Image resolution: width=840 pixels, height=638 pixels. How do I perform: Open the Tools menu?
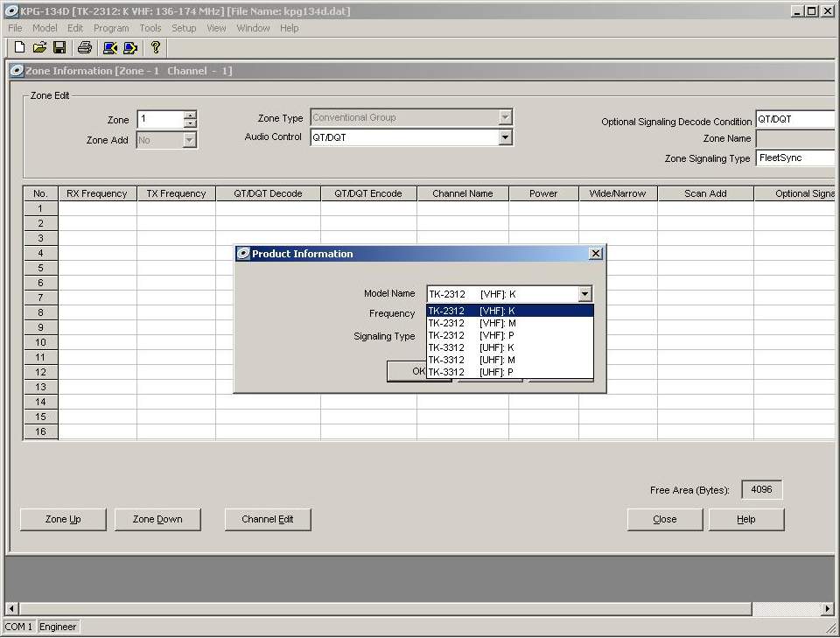point(150,28)
